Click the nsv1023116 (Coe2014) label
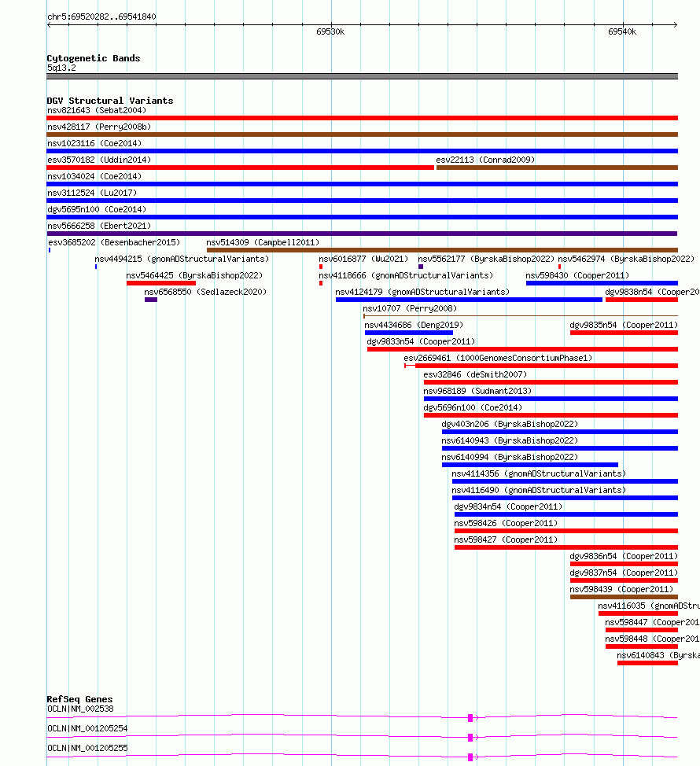Viewport: 700px width, 766px height. pyautogui.click(x=94, y=144)
